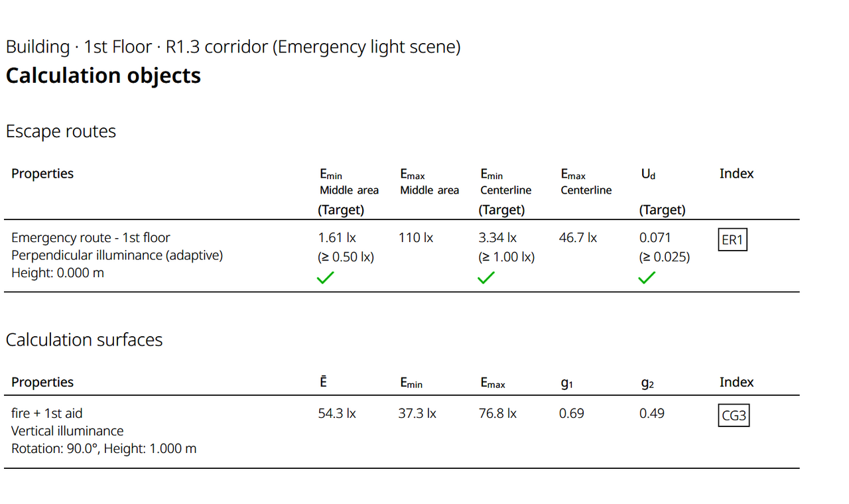This screenshot has width=849, height=504.
Task: Click the 54.3 lx average illuminance value
Action: point(337,413)
